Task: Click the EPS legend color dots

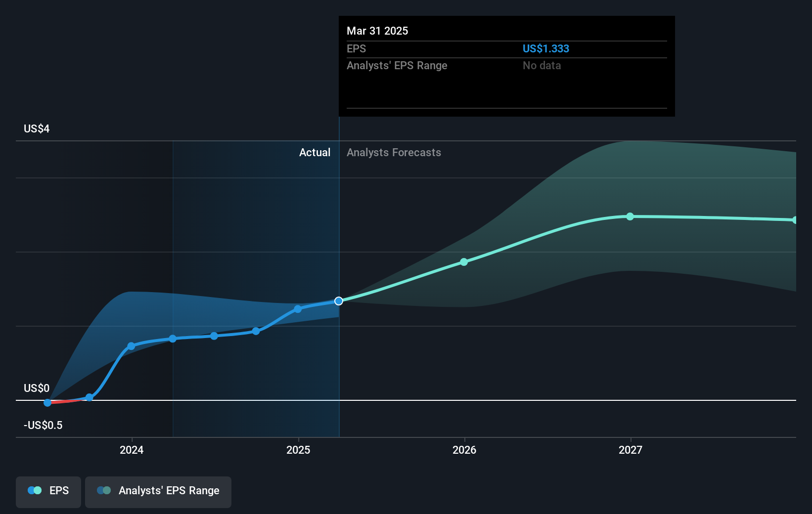Action: coord(35,490)
